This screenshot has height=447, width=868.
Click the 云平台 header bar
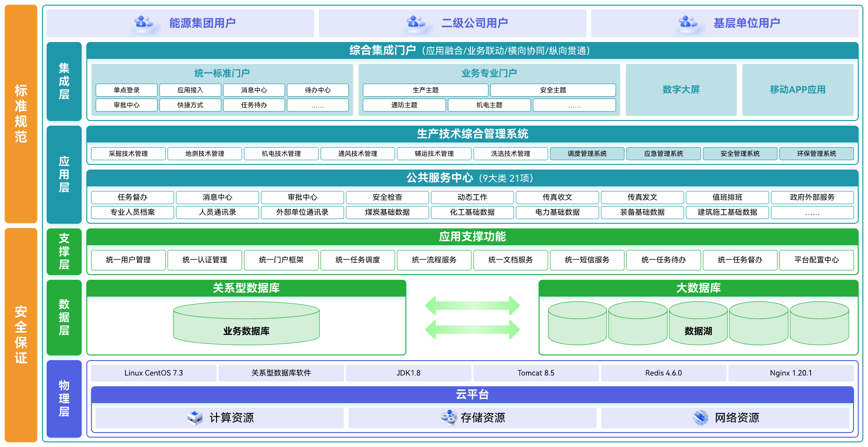472,395
